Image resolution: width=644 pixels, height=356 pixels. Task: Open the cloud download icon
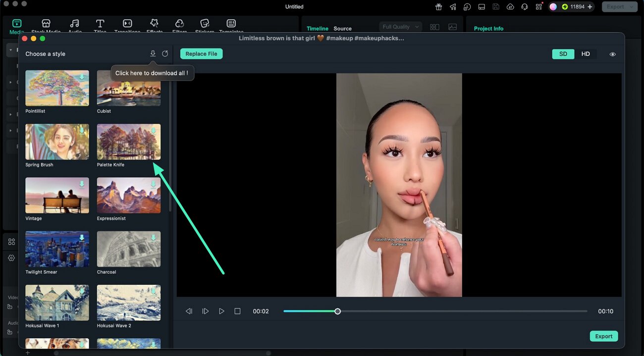point(510,7)
